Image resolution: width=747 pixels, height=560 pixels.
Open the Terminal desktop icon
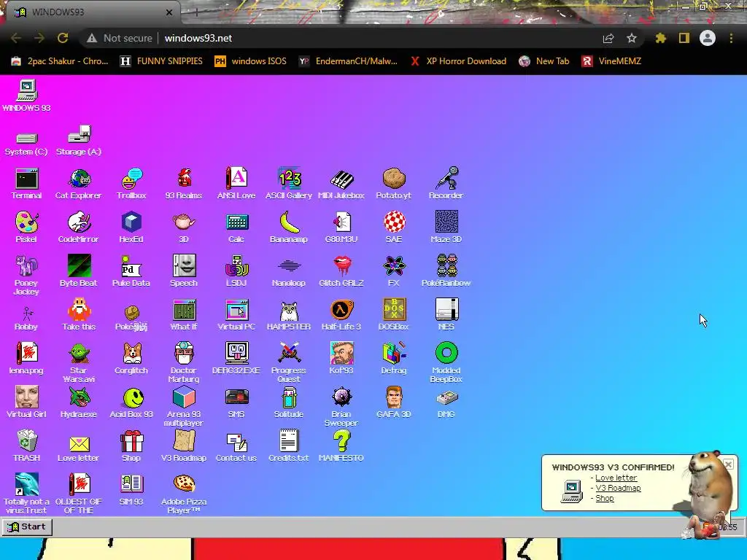pyautogui.click(x=27, y=184)
